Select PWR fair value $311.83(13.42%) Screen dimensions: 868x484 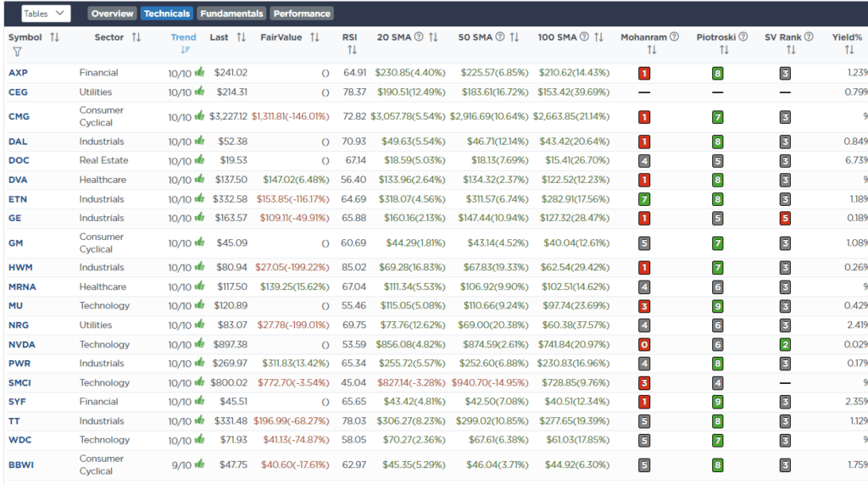pyautogui.click(x=296, y=364)
